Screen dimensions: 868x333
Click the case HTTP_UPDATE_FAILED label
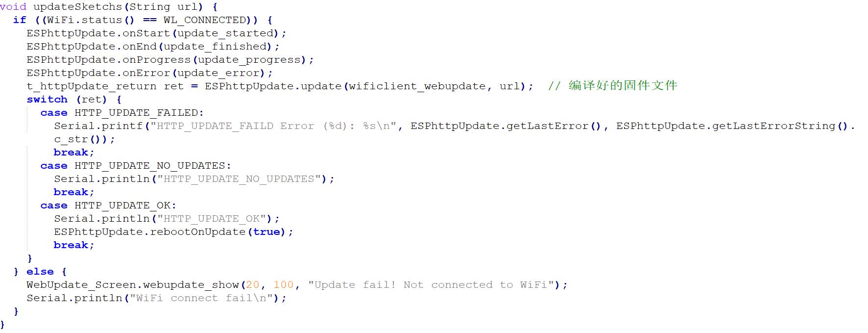[122, 113]
